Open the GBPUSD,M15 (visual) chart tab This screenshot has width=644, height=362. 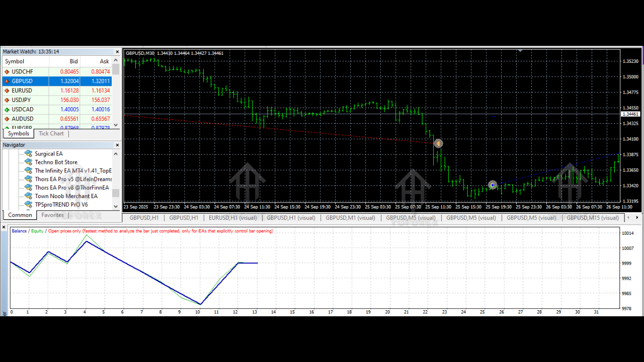click(x=592, y=218)
